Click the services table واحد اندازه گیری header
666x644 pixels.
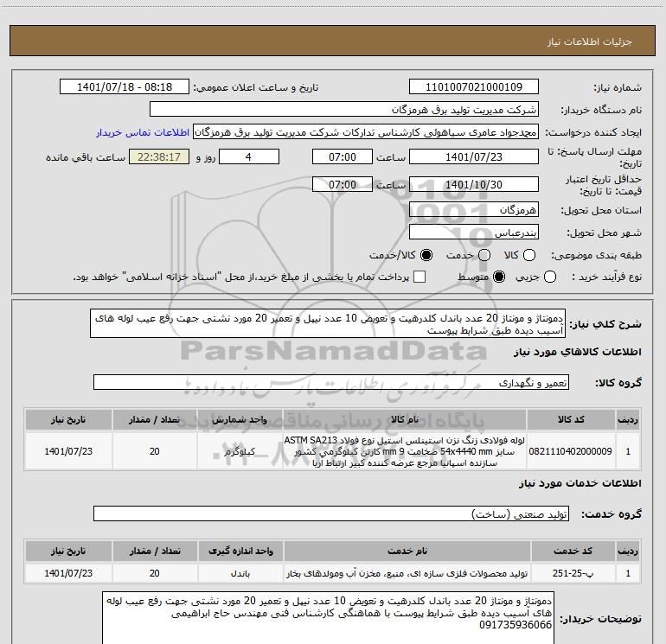coord(240,551)
